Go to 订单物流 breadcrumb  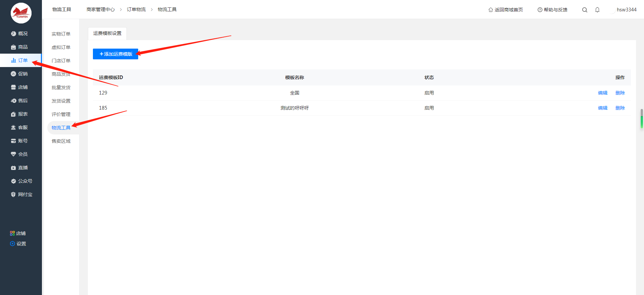point(136,9)
